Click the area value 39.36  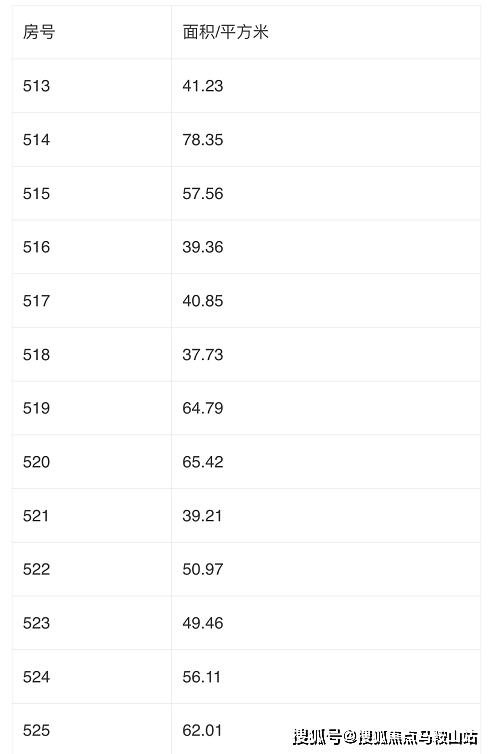(x=203, y=247)
